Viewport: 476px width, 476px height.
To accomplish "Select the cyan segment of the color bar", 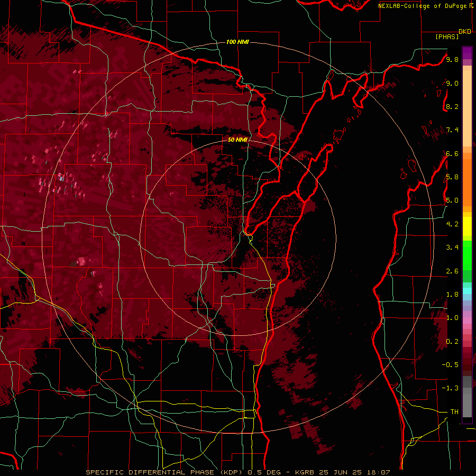I will [467, 291].
